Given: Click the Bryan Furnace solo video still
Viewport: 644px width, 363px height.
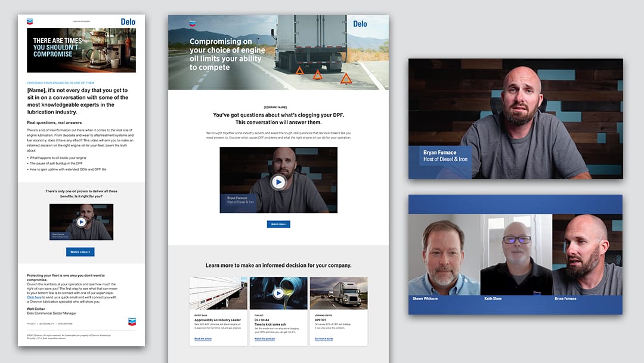Looking at the screenshot, I should point(515,119).
